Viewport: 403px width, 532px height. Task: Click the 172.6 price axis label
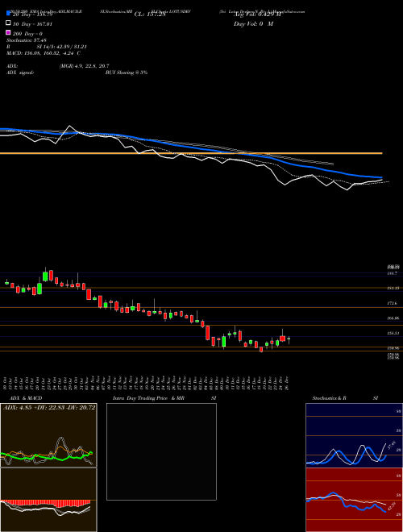point(393,303)
